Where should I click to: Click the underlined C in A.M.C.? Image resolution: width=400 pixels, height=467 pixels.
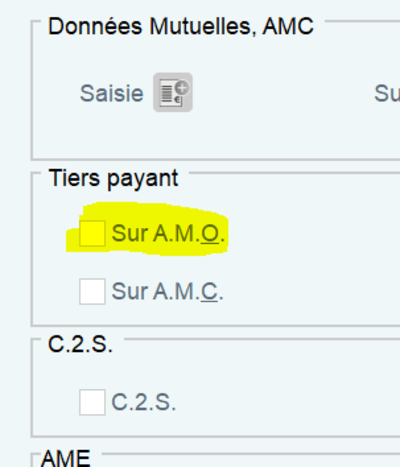tap(209, 292)
